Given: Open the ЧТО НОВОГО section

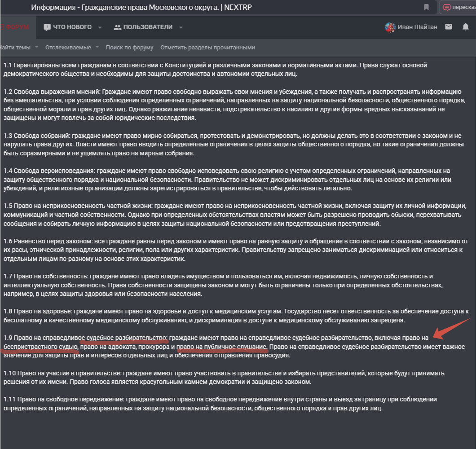Looking at the screenshot, I should [x=72, y=27].
